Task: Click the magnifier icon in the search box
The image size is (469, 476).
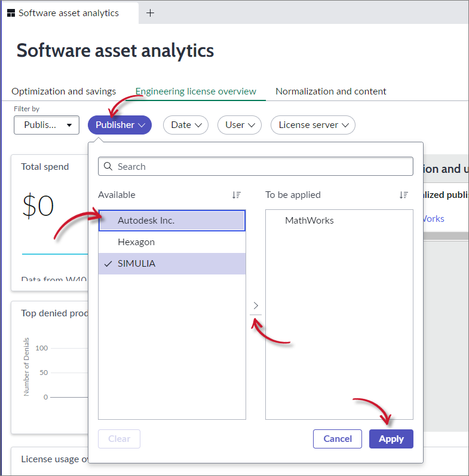Action: pos(108,166)
